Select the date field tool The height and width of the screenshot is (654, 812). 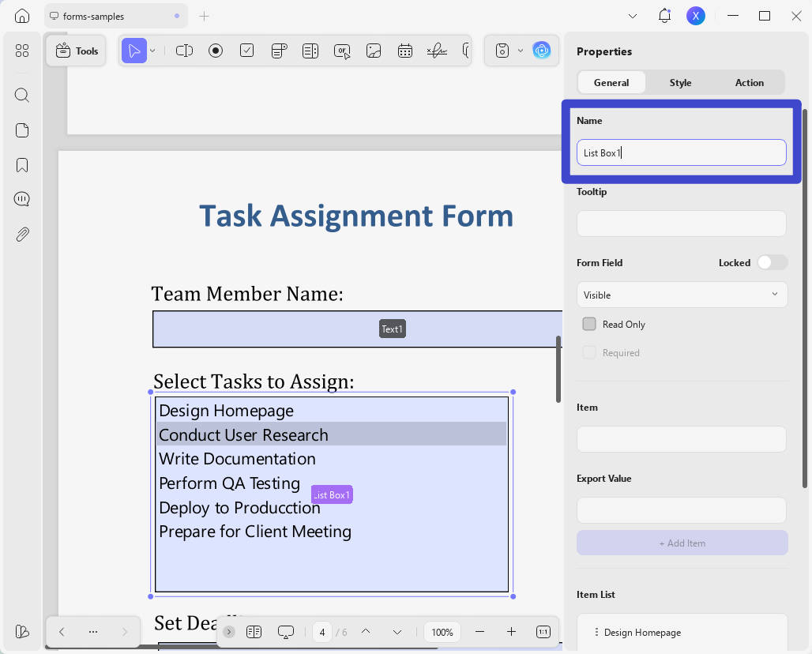405,51
